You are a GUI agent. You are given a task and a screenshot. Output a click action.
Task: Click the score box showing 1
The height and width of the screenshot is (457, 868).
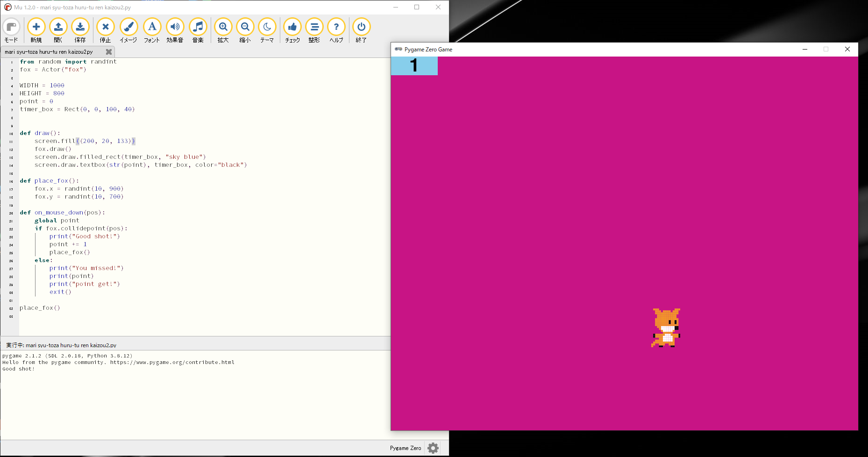pyautogui.click(x=414, y=66)
